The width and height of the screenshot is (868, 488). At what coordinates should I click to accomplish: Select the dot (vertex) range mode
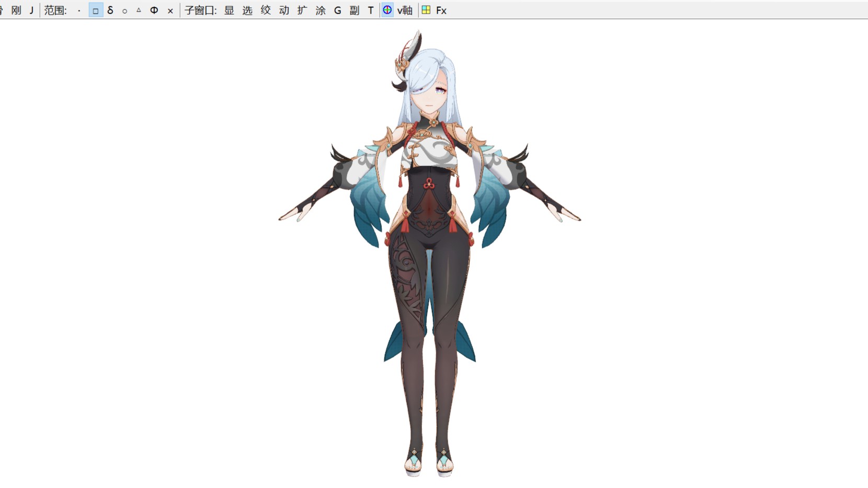pos(79,10)
